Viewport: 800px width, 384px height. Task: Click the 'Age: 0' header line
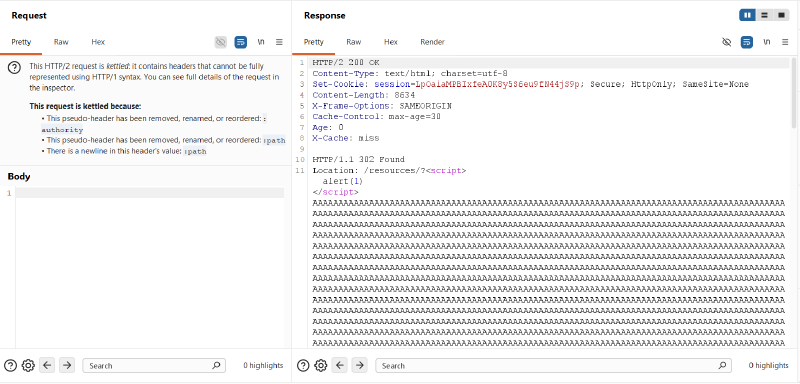coord(328,127)
